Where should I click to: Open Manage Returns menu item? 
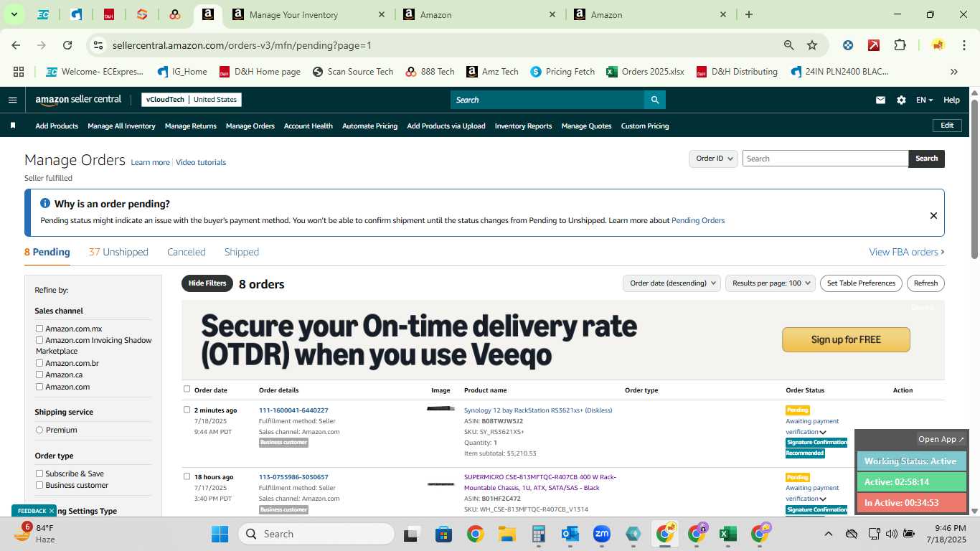(x=191, y=126)
